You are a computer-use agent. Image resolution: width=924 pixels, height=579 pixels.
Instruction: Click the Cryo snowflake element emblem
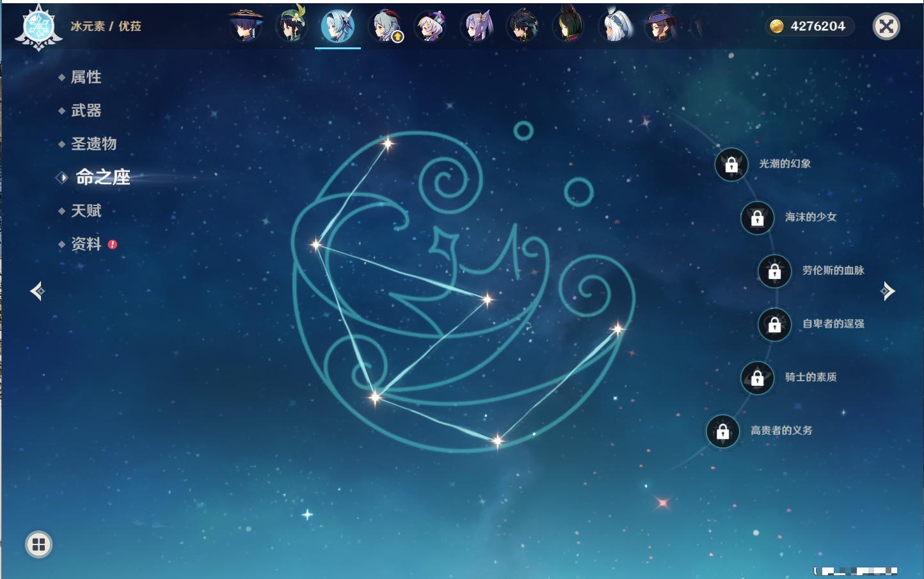coord(38,28)
